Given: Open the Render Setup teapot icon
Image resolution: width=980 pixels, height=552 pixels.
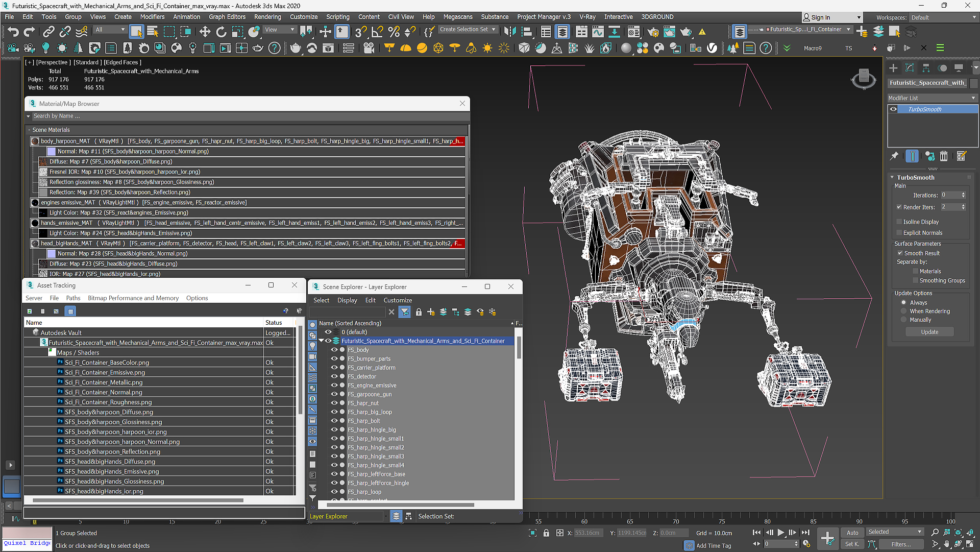Looking at the screenshot, I should [x=653, y=32].
